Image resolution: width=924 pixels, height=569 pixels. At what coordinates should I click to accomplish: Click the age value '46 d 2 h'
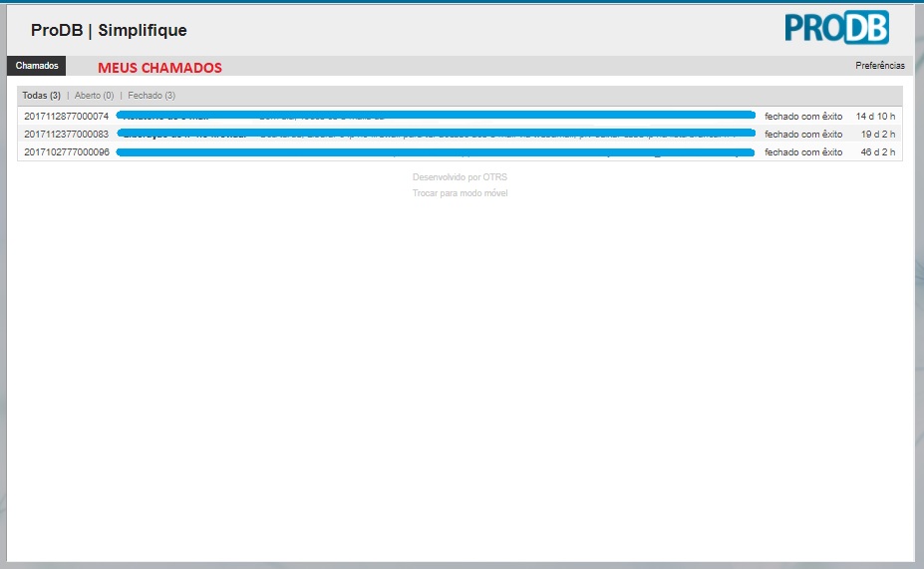[878, 152]
